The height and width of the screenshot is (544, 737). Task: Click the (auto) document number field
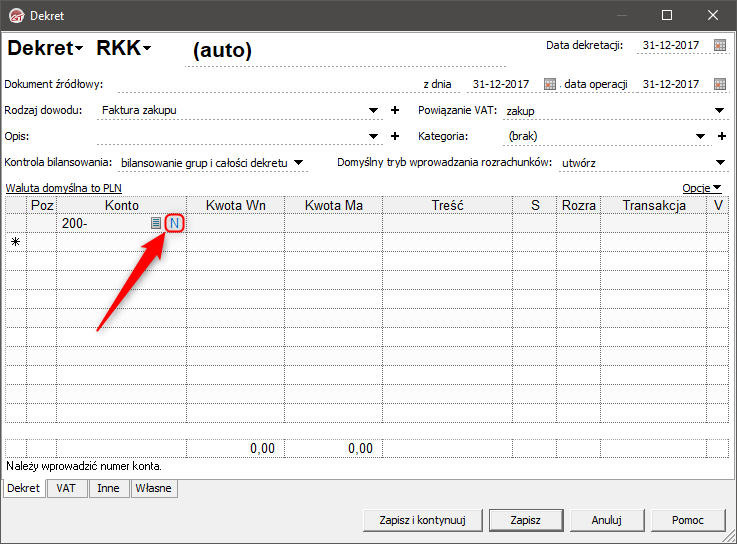pos(345,50)
